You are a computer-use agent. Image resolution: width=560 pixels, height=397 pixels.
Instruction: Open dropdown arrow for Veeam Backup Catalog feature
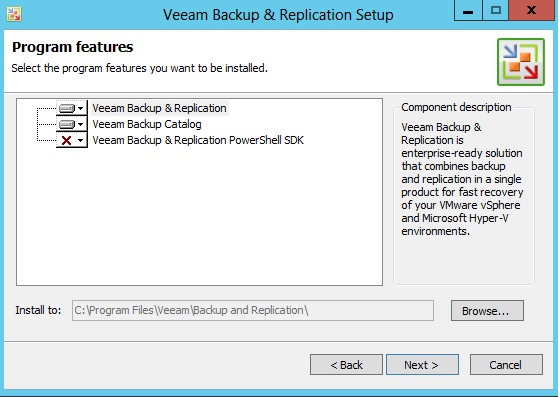pyautogui.click(x=81, y=124)
